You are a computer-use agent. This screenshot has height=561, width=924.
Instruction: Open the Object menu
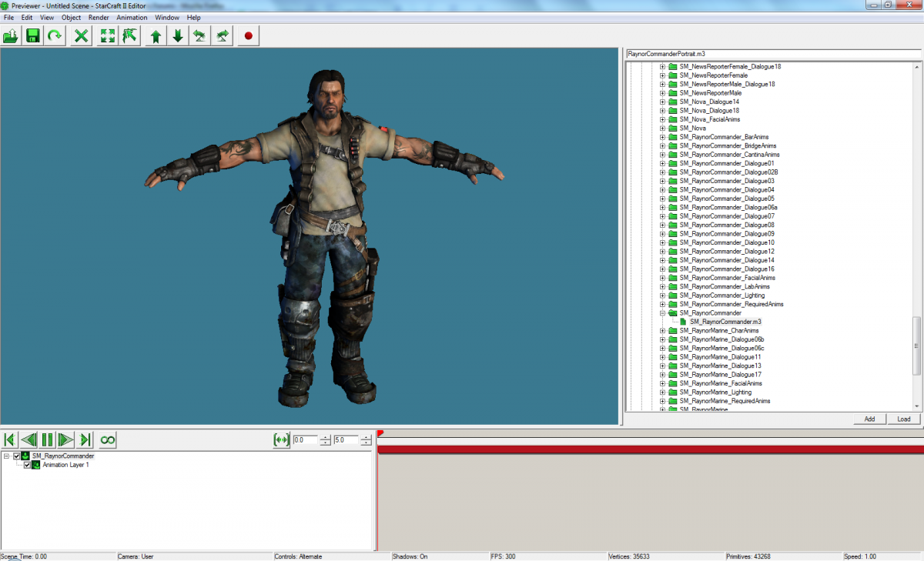72,17
